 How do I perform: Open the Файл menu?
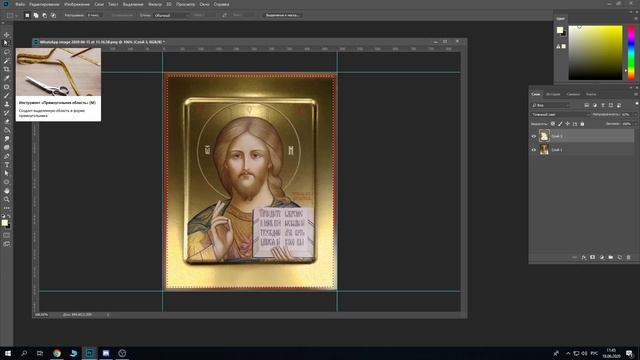[x=20, y=4]
